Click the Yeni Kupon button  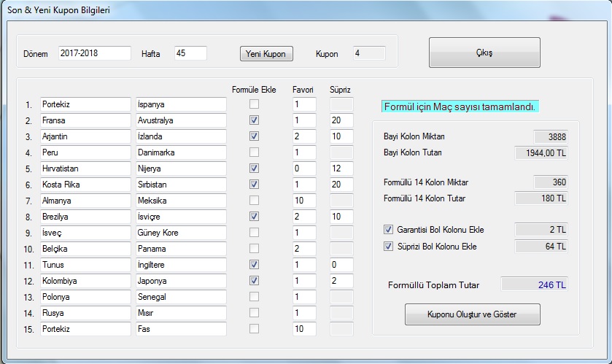tap(266, 54)
